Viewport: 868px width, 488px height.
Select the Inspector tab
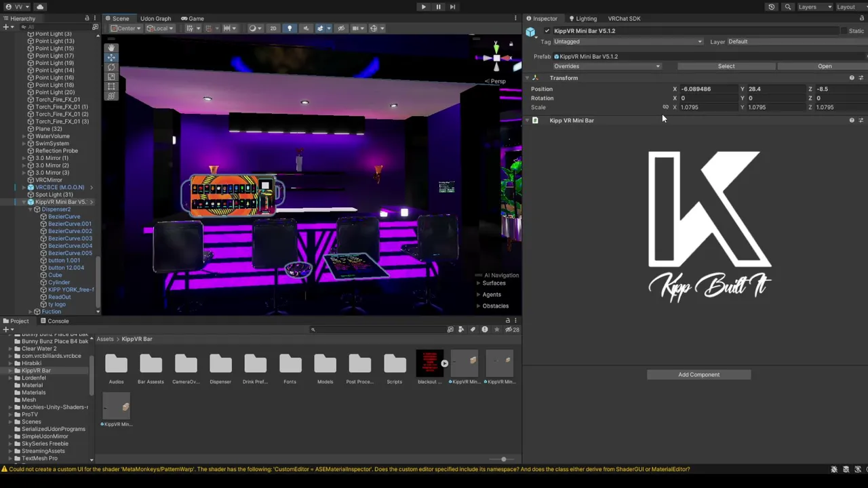[541, 18]
